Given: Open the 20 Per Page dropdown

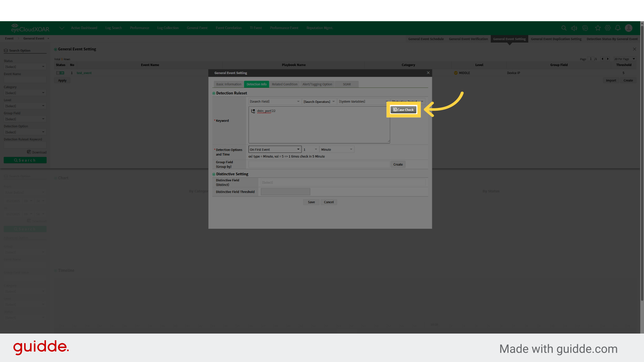Looking at the screenshot, I should 624,59.
